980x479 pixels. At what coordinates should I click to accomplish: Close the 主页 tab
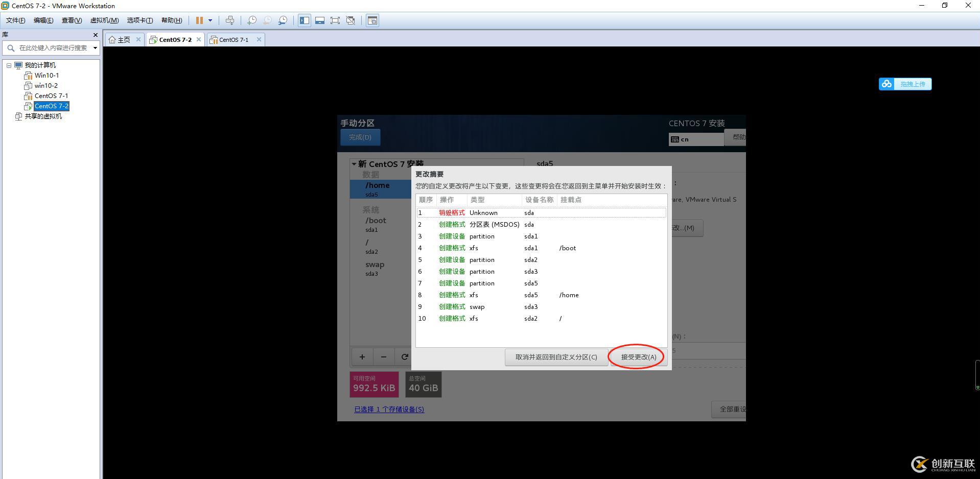[138, 39]
